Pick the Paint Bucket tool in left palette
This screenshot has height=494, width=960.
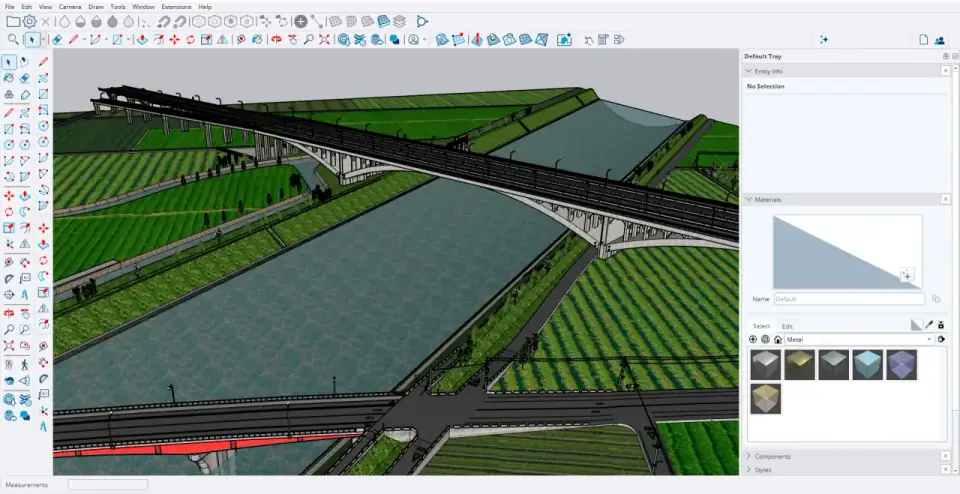coord(9,78)
